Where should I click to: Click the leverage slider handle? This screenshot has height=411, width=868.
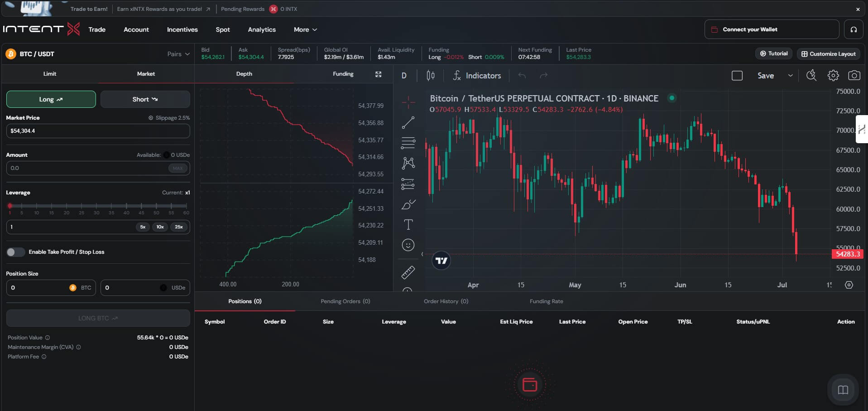tap(10, 206)
